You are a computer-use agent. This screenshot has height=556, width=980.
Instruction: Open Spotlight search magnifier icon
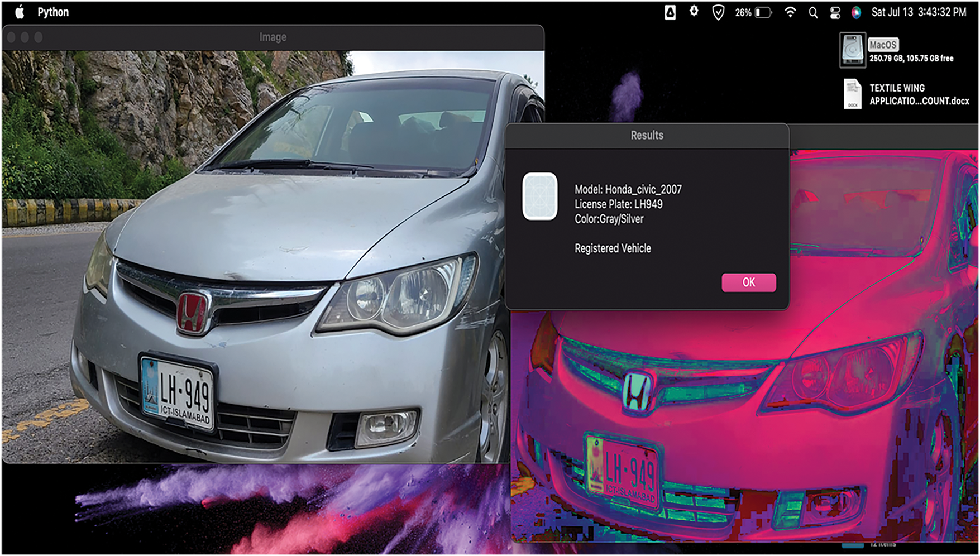pyautogui.click(x=813, y=12)
